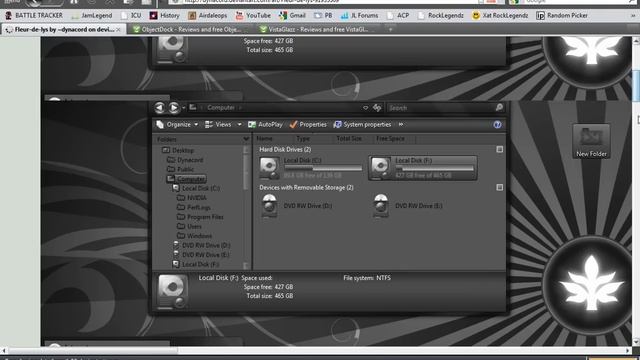Image resolution: width=640 pixels, height=360 pixels.
Task: Open Explorer help (question mark icon)
Action: click(497, 124)
